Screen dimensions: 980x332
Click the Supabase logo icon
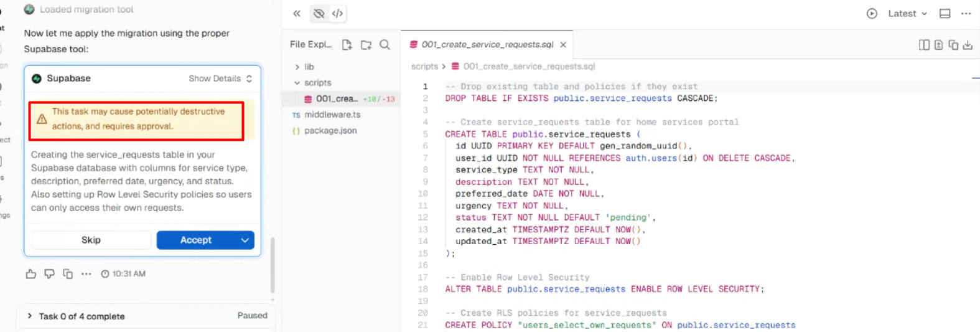pos(37,78)
